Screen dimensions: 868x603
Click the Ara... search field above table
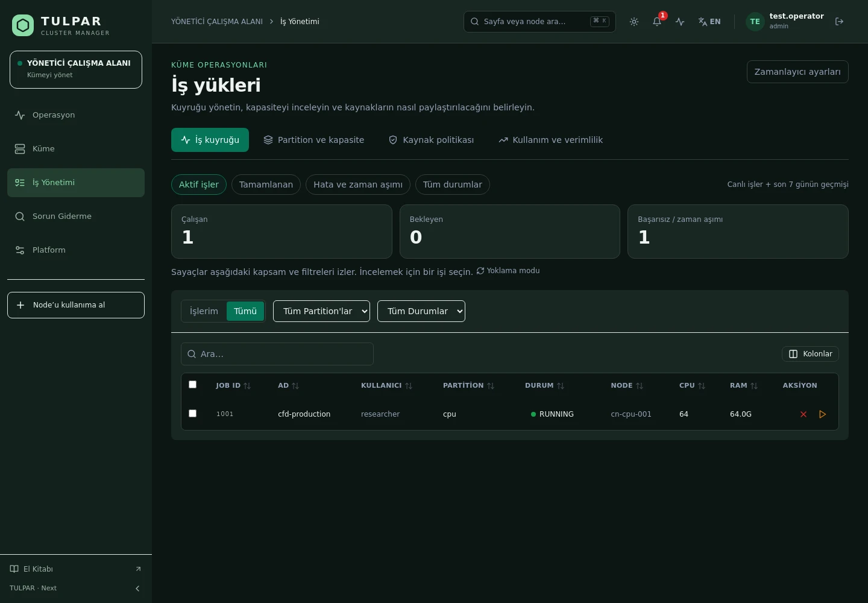(x=277, y=354)
